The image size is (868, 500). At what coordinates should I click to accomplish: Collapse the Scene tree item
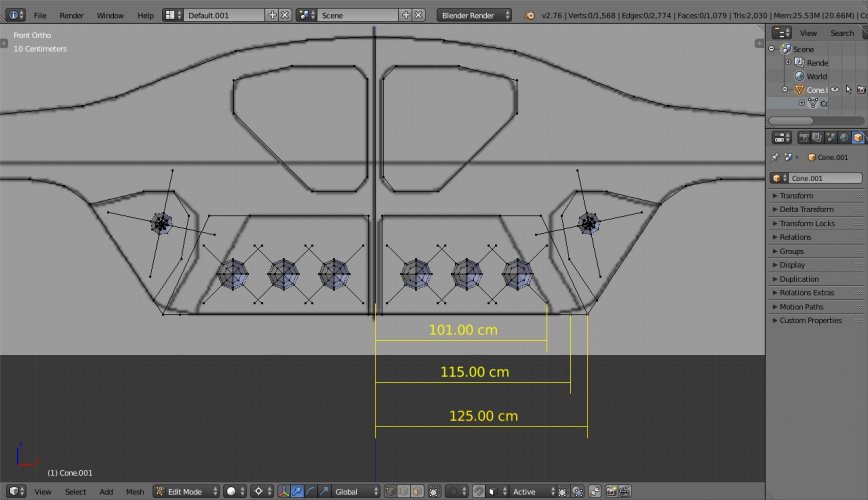coord(772,49)
